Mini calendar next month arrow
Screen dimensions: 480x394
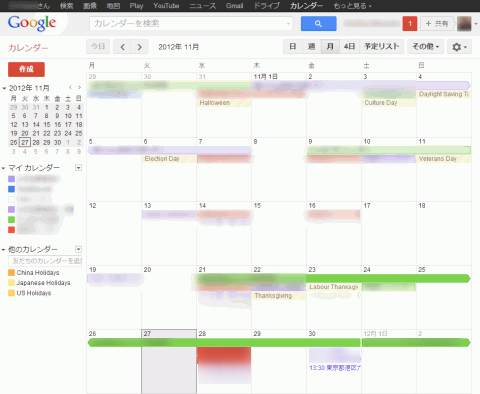(x=79, y=88)
